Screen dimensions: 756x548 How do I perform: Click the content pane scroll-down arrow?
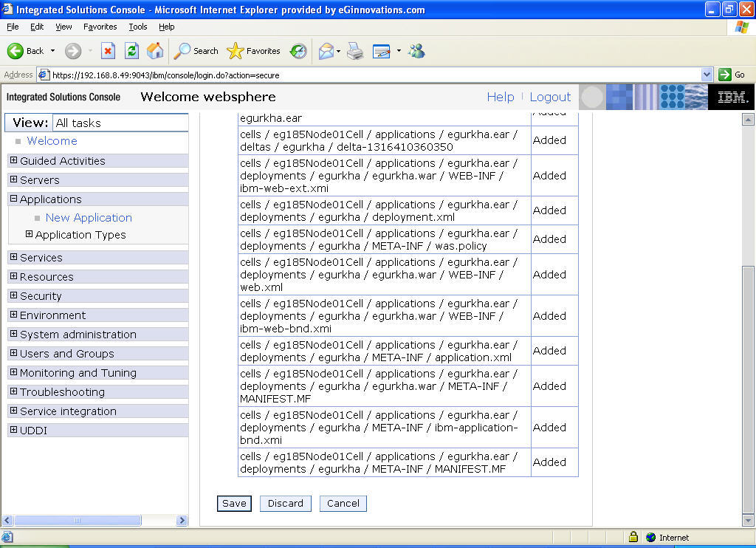pyautogui.click(x=748, y=521)
